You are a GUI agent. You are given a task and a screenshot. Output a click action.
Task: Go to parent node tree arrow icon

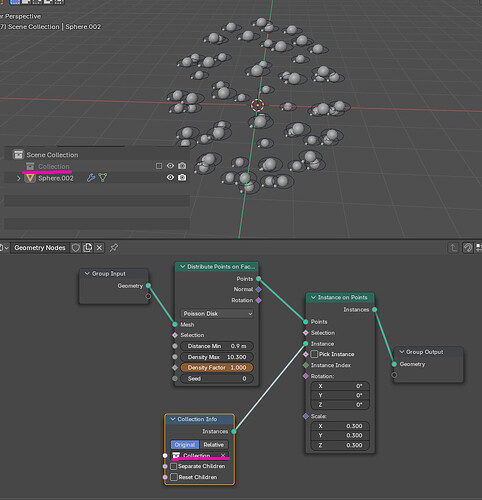pyautogui.click(x=453, y=248)
